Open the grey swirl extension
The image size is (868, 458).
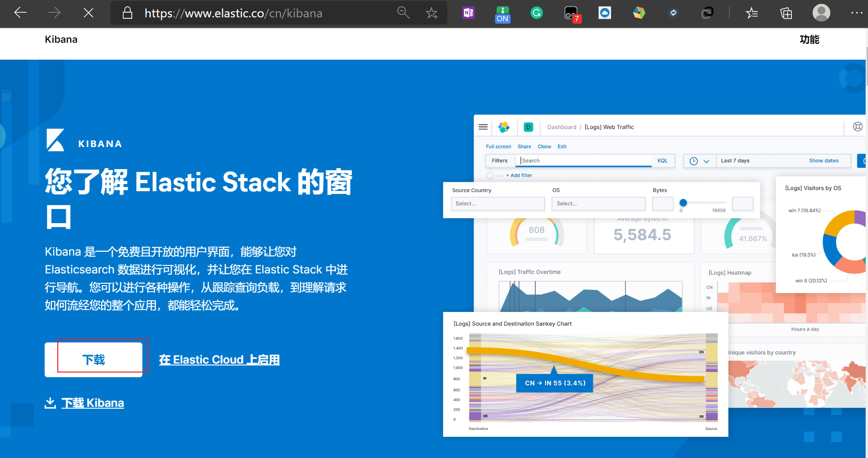click(707, 13)
